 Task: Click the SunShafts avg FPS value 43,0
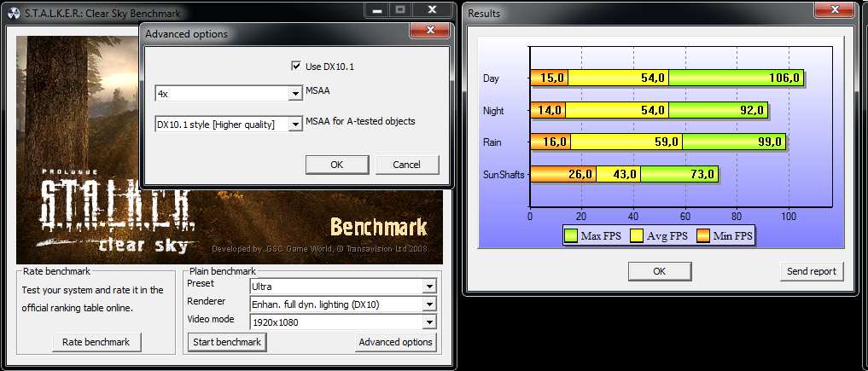point(623,175)
